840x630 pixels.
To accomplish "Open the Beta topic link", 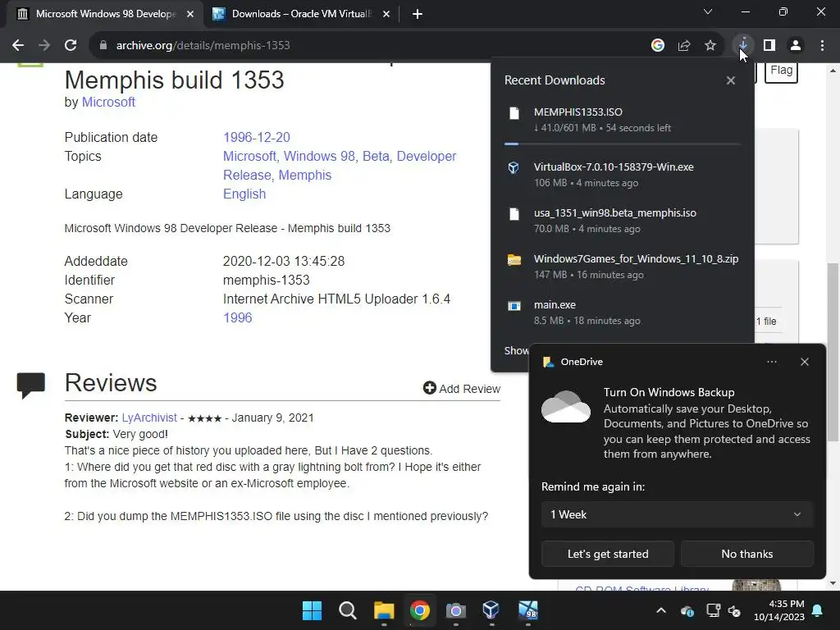I will tap(376, 156).
